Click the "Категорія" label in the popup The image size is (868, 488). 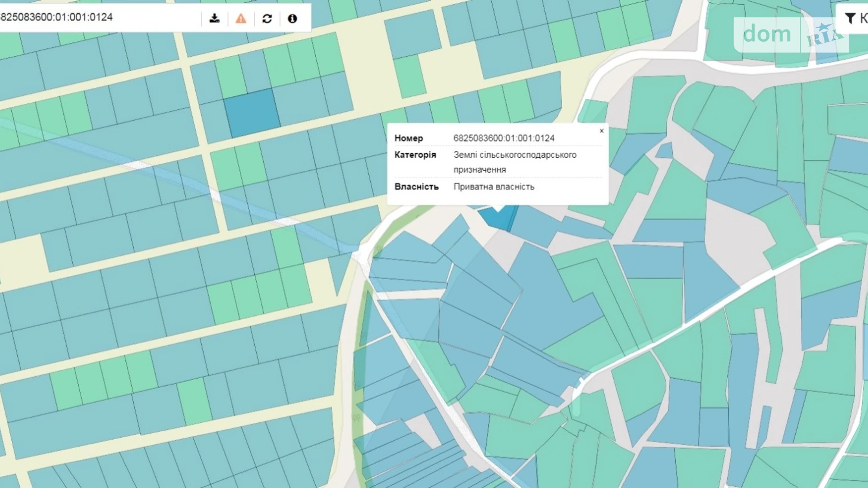(415, 155)
